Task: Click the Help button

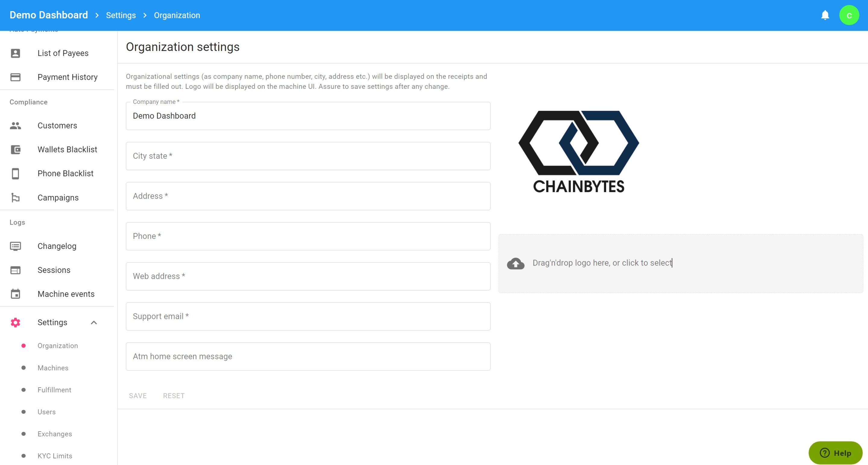Action: 835,453
